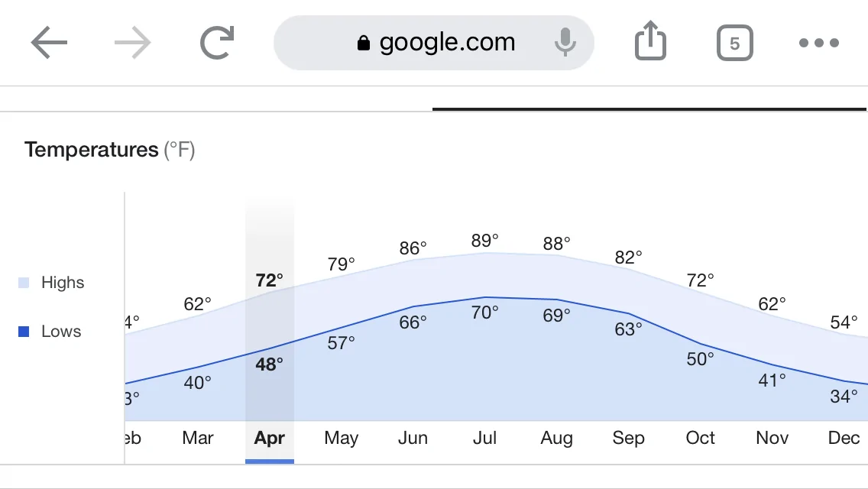Screen dimensions: 868x489
Task: Go back with the left arrow
Action: [x=49, y=43]
